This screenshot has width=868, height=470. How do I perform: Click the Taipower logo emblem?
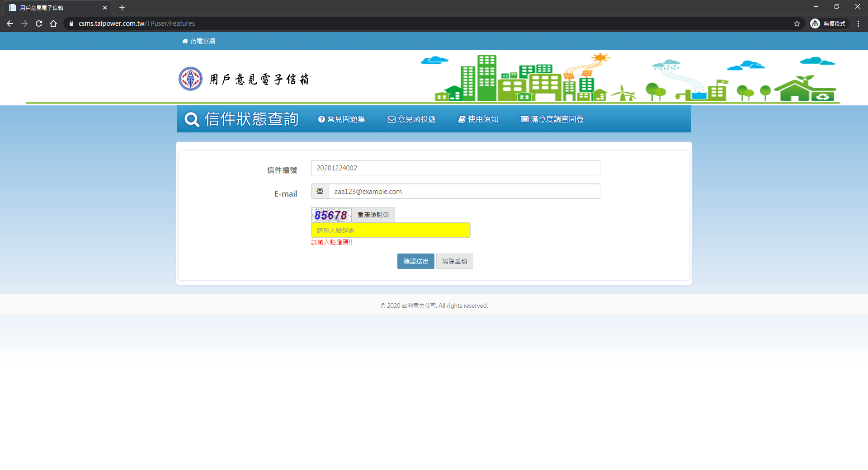point(190,79)
